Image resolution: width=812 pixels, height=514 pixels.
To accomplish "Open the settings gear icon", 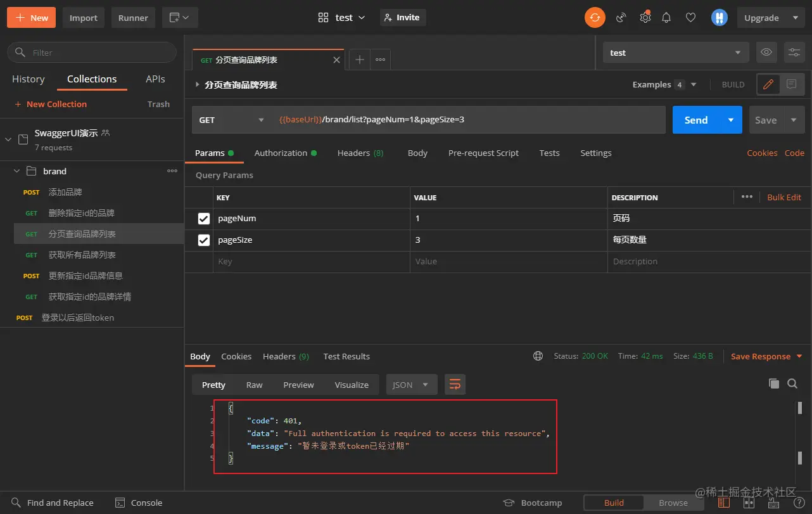I will point(645,18).
